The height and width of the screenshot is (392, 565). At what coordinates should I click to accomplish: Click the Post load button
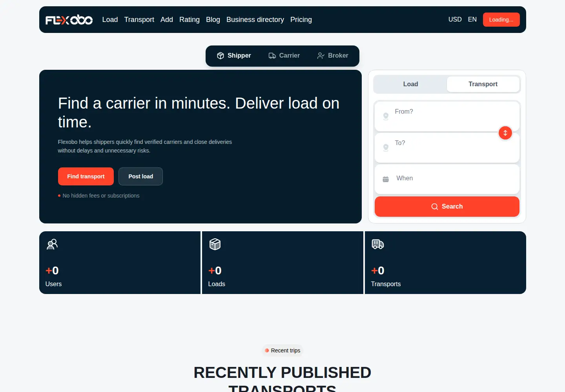point(141,176)
